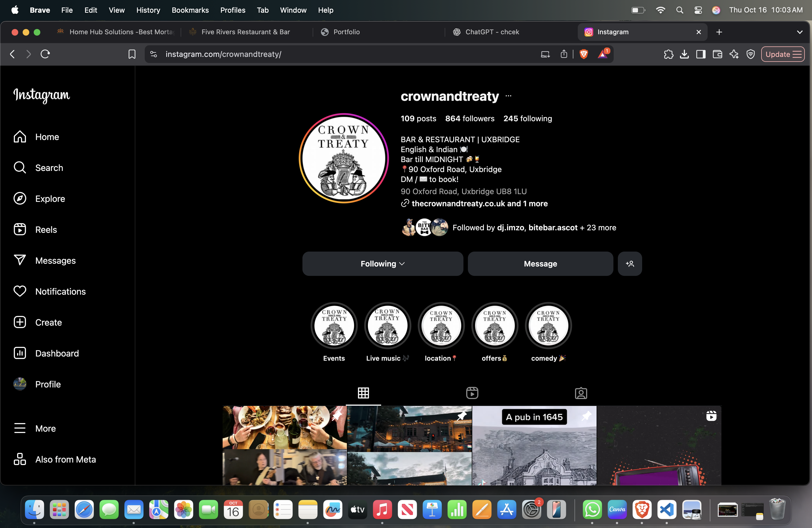Click the Create plus icon

pos(20,322)
